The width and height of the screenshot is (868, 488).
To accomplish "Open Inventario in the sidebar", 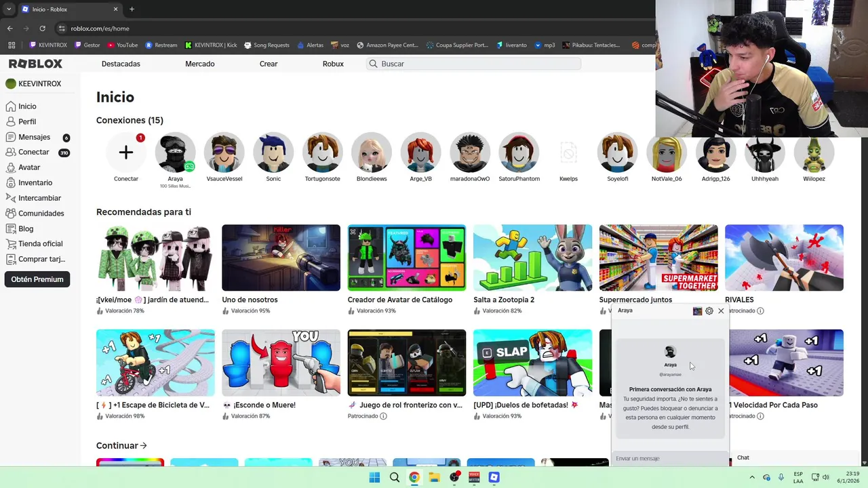I will pos(29,183).
